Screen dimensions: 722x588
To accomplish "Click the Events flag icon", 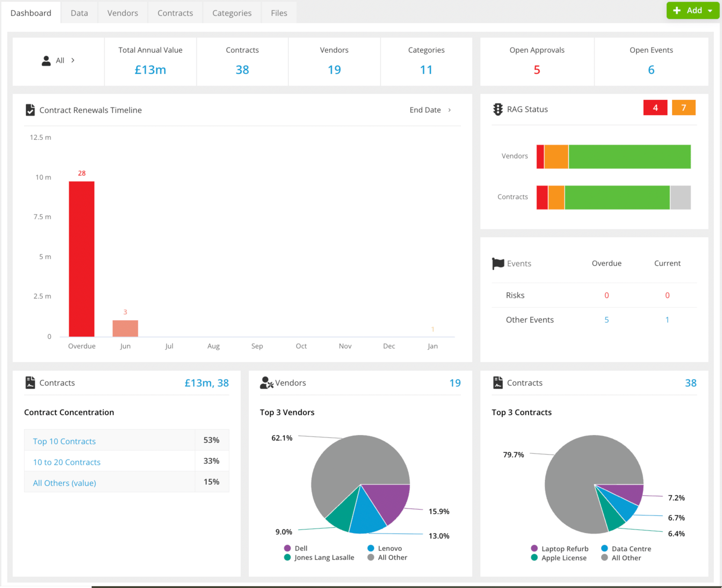I will (497, 263).
